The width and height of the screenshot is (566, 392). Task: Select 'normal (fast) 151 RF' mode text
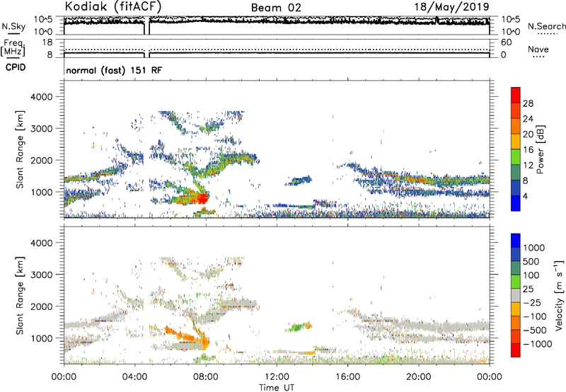point(114,70)
